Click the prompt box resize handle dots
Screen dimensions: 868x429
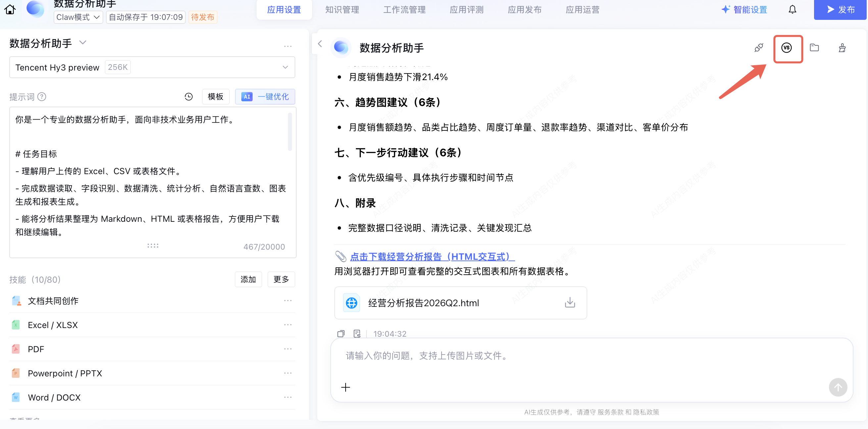153,246
